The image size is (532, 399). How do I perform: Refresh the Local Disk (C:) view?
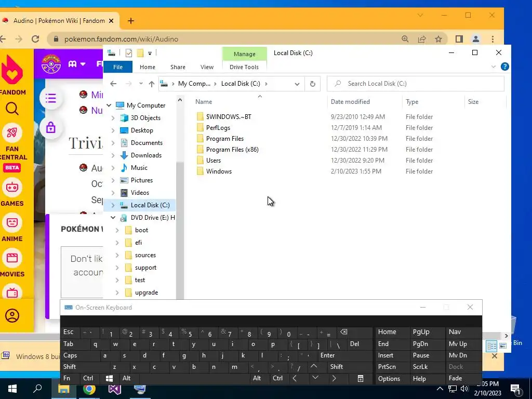tap(312, 84)
